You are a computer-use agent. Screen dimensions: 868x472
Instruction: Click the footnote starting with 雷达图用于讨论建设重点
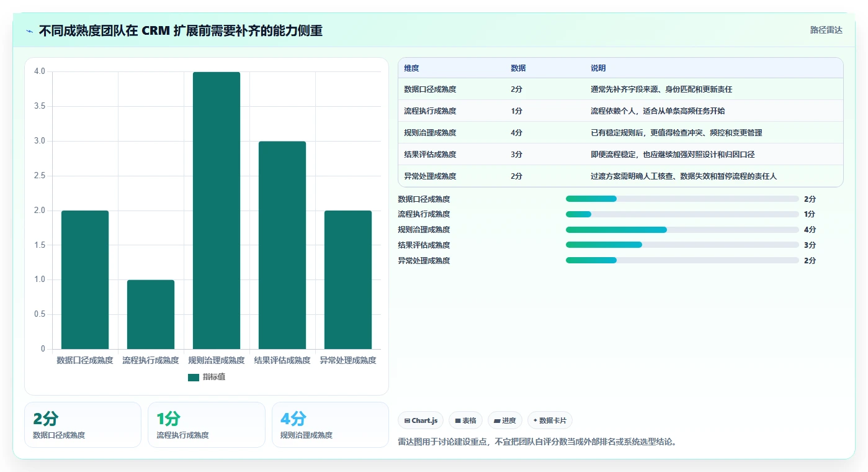[537, 442]
